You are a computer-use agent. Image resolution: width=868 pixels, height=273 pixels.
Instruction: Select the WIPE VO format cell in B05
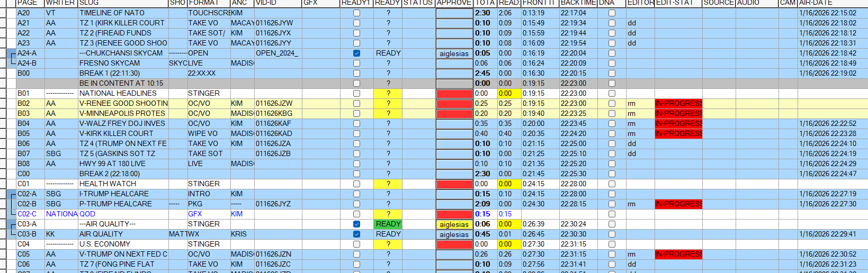[203, 134]
